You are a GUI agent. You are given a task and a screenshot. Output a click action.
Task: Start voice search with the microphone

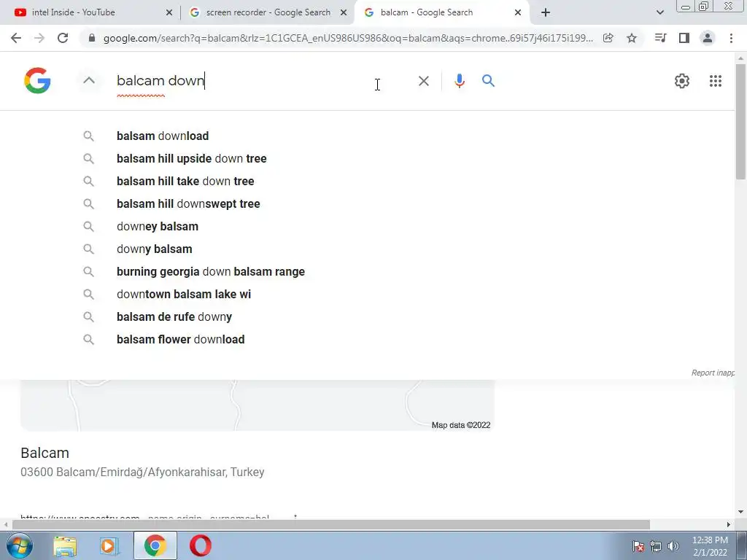click(x=460, y=81)
